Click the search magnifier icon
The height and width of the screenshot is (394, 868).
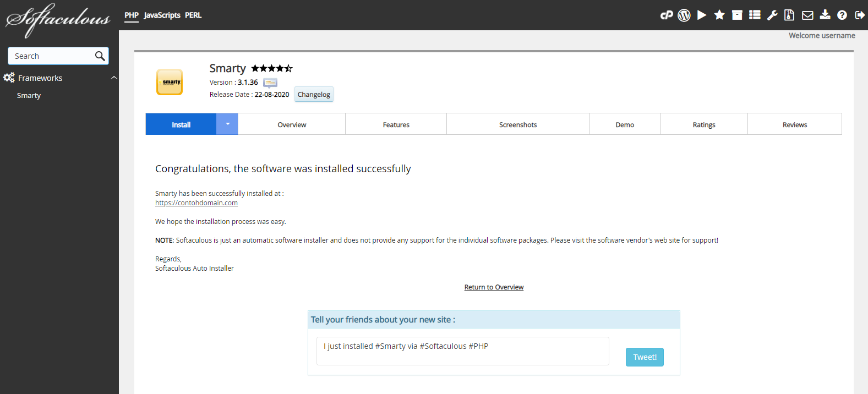pos(100,56)
